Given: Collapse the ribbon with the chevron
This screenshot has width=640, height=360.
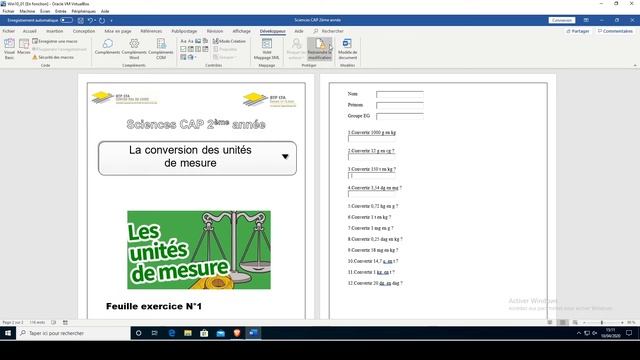Looking at the screenshot, I should [635, 65].
